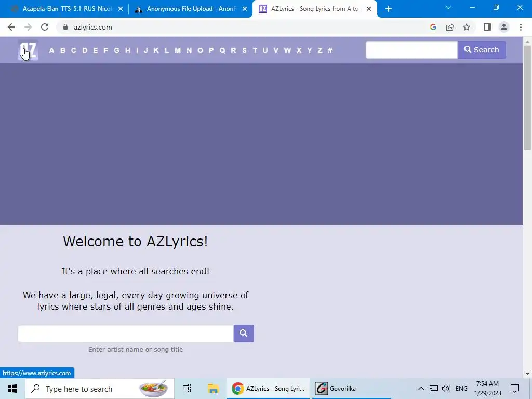
Task: Open the Chrome profile avatar
Action: click(x=504, y=27)
